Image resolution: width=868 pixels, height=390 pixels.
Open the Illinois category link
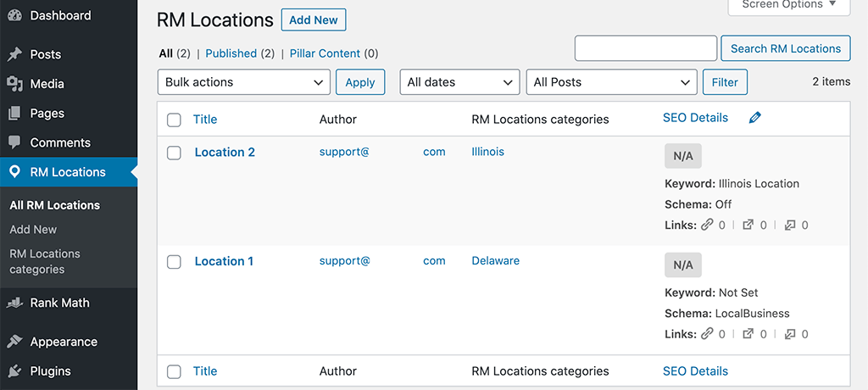coord(487,152)
